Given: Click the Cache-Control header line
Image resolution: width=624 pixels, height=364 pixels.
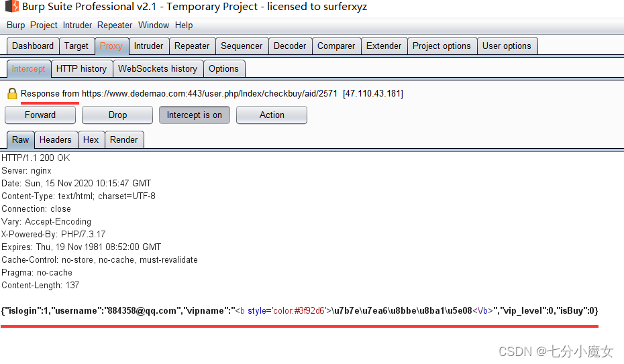Looking at the screenshot, I should click(x=99, y=259).
